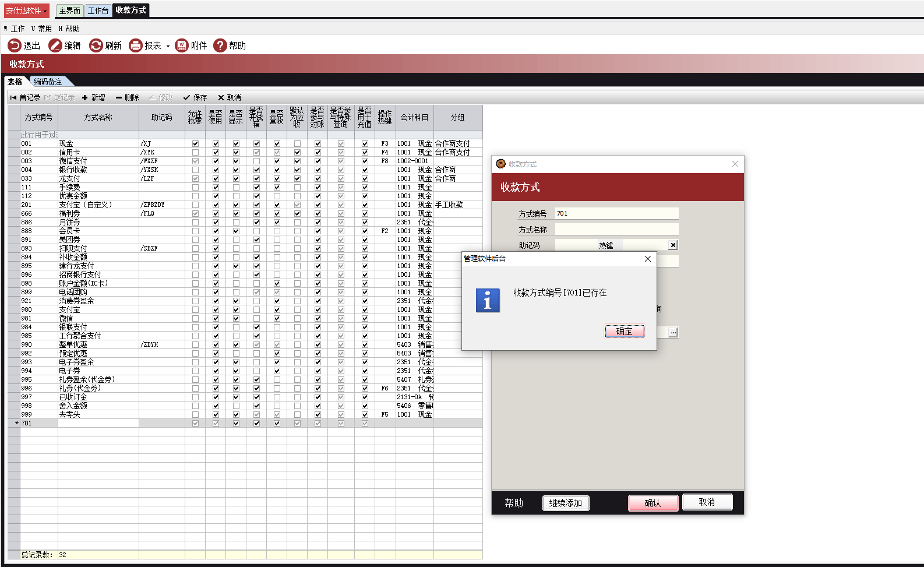Image resolution: width=924 pixels, height=567 pixels.
Task: Close the 管理软件后台 message box
Action: click(x=648, y=259)
